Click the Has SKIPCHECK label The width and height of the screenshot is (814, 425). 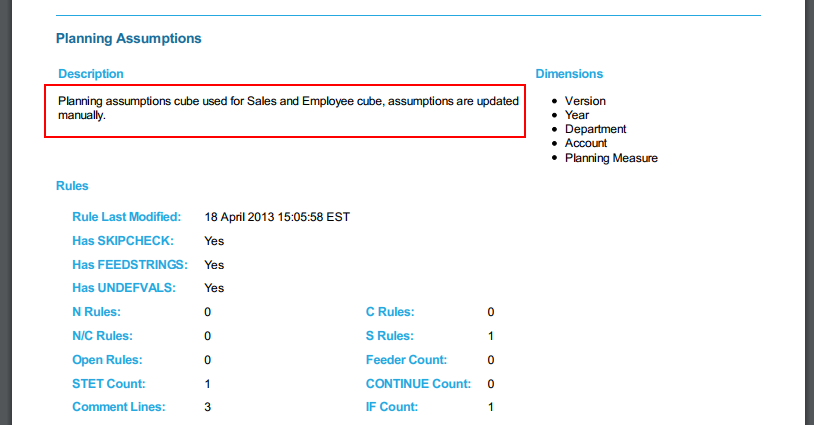tap(123, 241)
